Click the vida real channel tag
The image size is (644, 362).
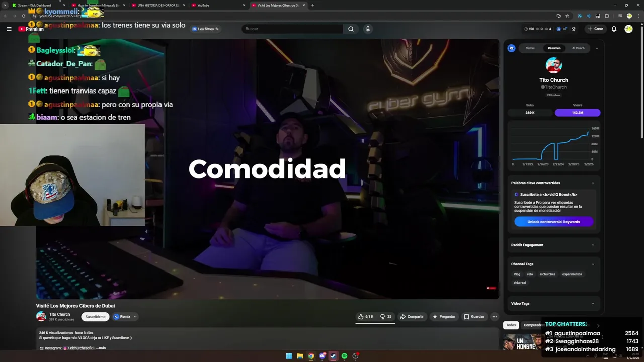tap(520, 283)
